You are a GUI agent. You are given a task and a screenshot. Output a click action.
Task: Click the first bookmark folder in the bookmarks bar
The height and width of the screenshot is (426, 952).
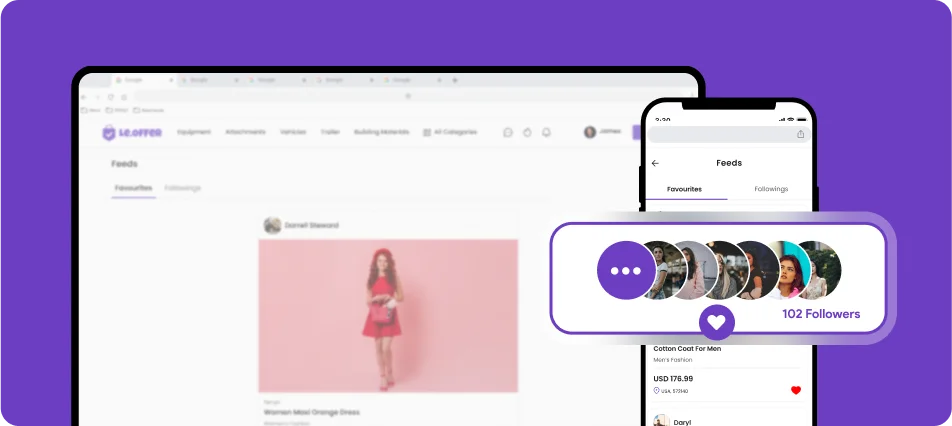90,110
